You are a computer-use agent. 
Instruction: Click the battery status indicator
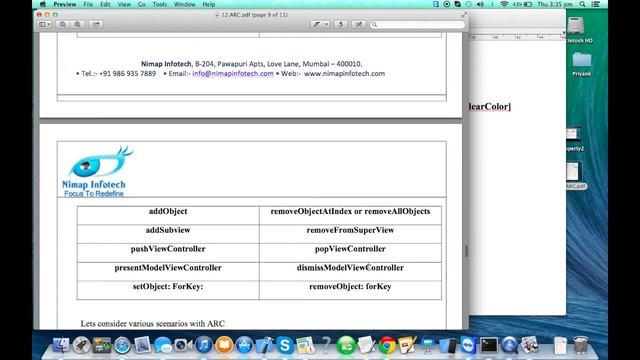pos(523,4)
